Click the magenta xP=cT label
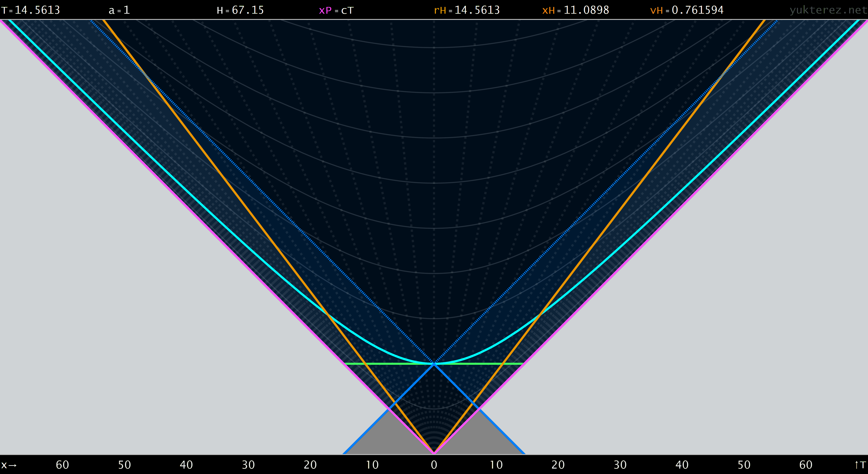This screenshot has width=868, height=474. [x=336, y=10]
